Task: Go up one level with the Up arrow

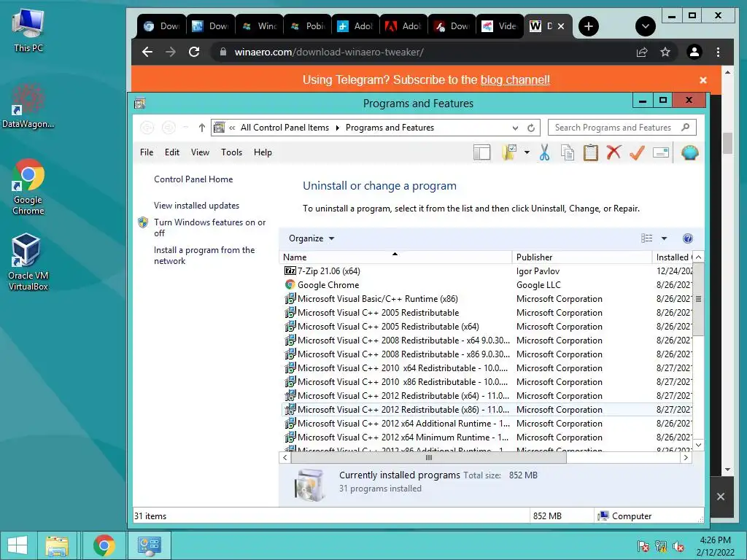Action: 202,128
